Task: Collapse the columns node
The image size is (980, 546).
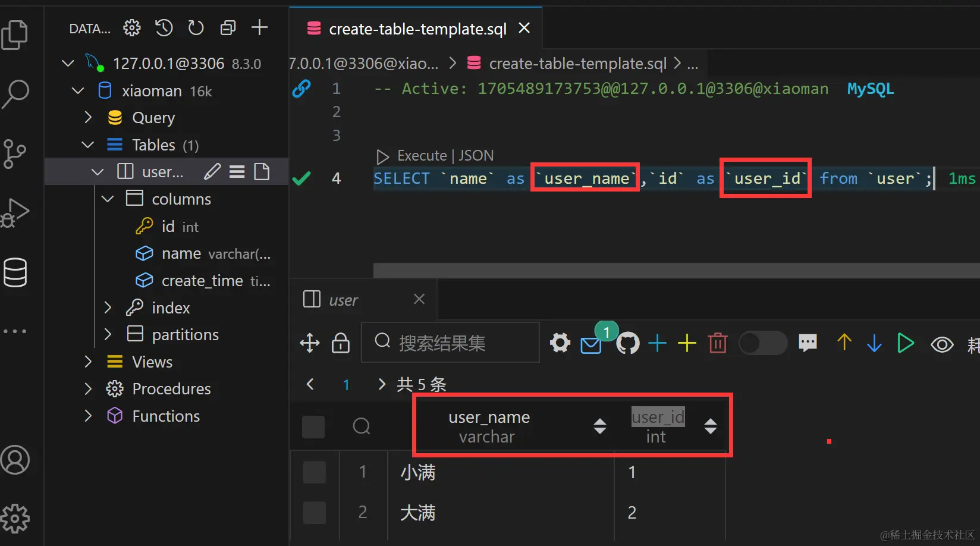Action: coord(108,199)
